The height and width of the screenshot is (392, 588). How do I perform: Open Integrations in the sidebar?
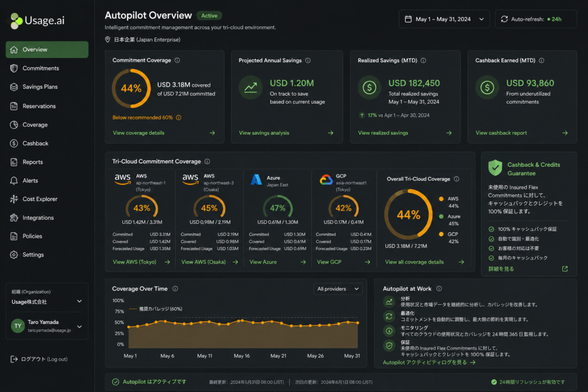click(x=47, y=218)
